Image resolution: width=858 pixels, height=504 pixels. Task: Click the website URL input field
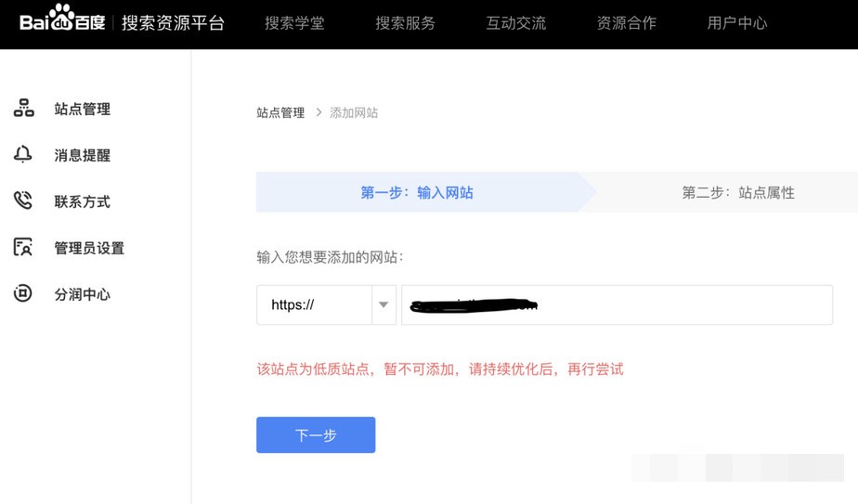[617, 304]
